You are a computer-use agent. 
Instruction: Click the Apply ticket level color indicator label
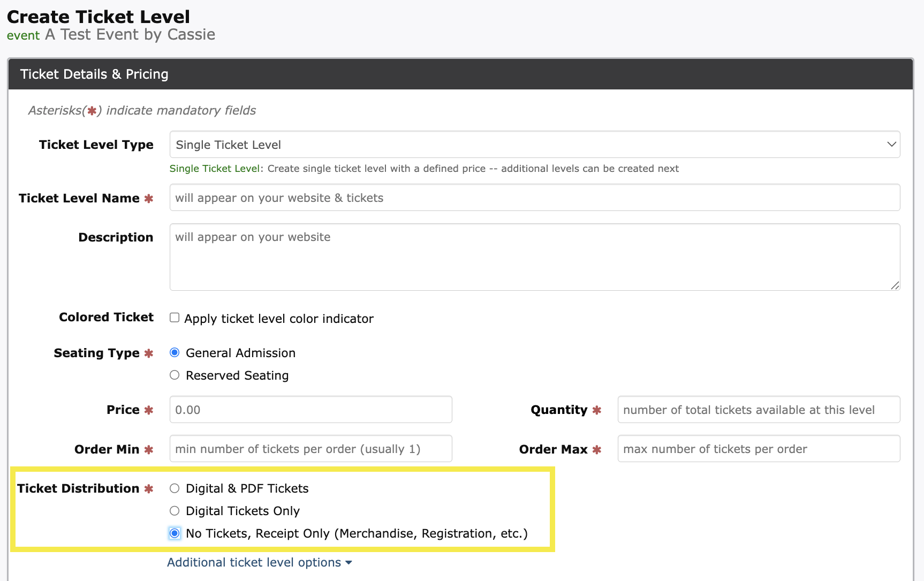[279, 319]
